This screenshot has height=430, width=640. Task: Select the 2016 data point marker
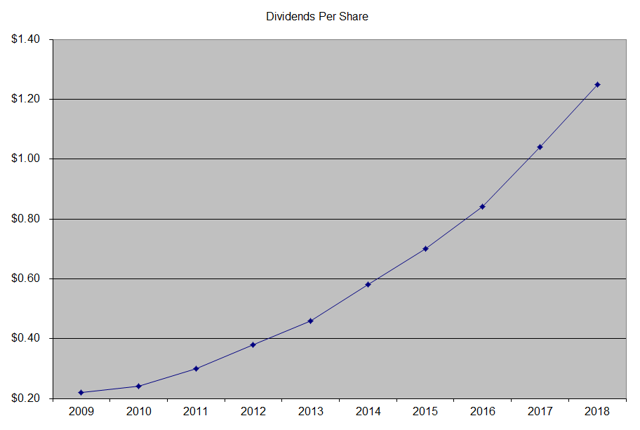[x=482, y=206]
